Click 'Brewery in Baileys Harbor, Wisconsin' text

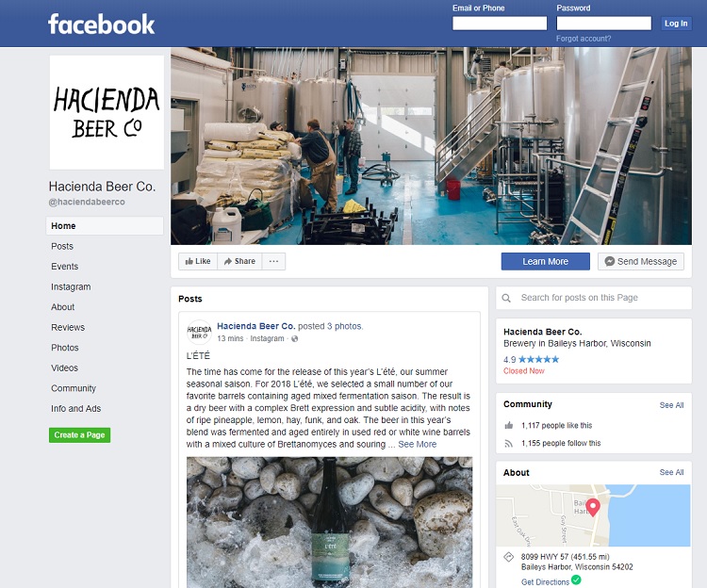click(x=577, y=344)
